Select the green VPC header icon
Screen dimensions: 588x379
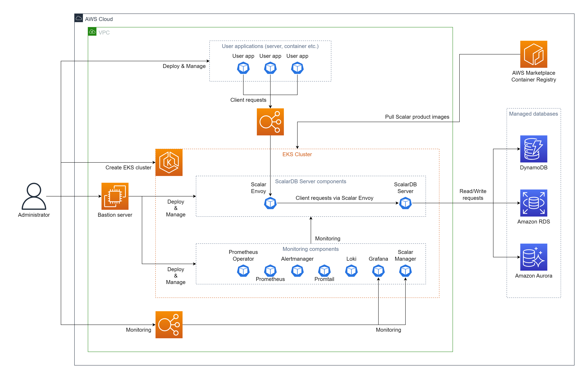[92, 31]
